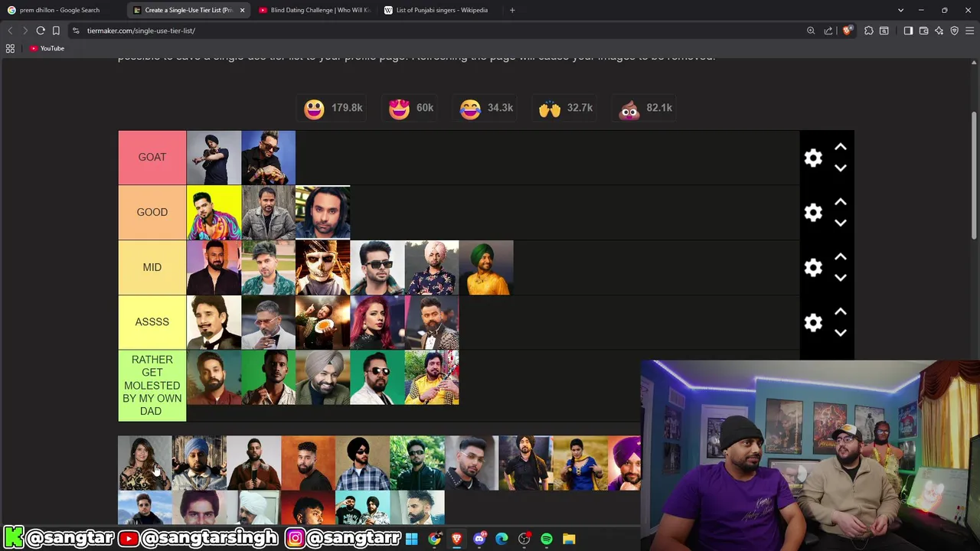The width and height of the screenshot is (980, 551).
Task: Select the neon yellow background thumbnail in GOOD row
Action: (x=214, y=213)
